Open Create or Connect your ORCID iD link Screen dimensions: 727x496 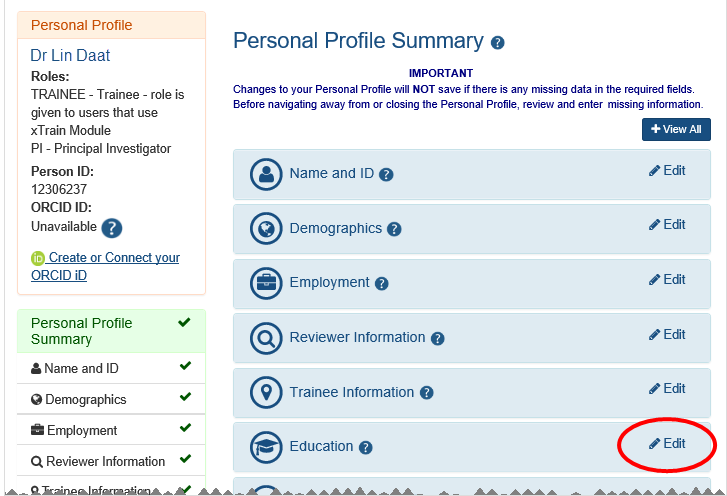105,267
